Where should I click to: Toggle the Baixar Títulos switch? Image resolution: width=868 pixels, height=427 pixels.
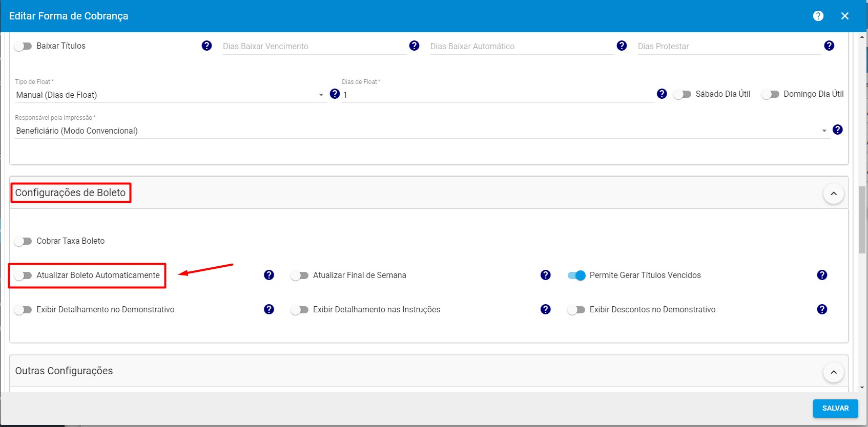pos(23,46)
